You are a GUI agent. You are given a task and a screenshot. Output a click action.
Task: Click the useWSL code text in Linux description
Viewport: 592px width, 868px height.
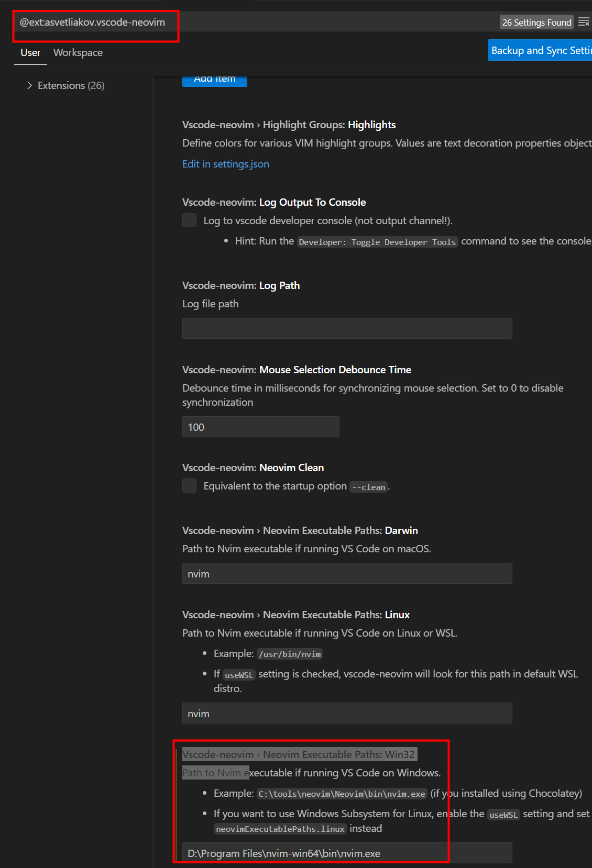point(239,675)
